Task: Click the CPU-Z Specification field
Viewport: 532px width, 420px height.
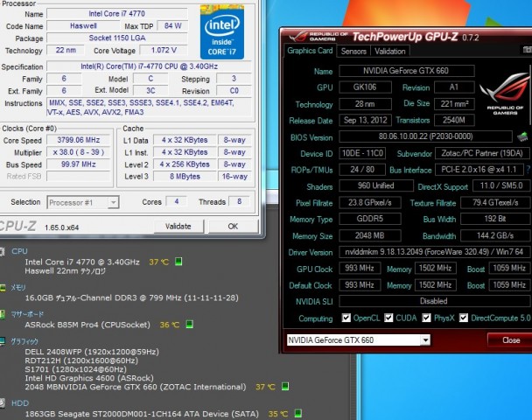Action: (x=149, y=66)
